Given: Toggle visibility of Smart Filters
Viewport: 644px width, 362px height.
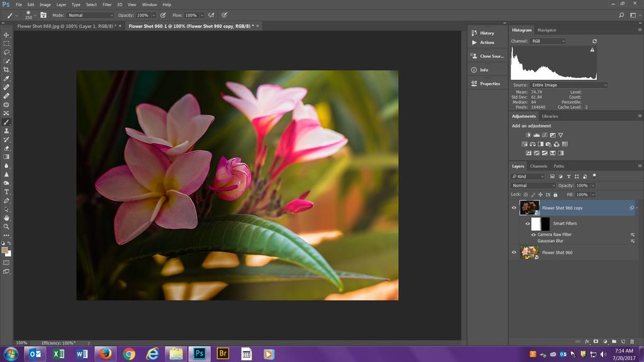Looking at the screenshot, I should click(528, 223).
